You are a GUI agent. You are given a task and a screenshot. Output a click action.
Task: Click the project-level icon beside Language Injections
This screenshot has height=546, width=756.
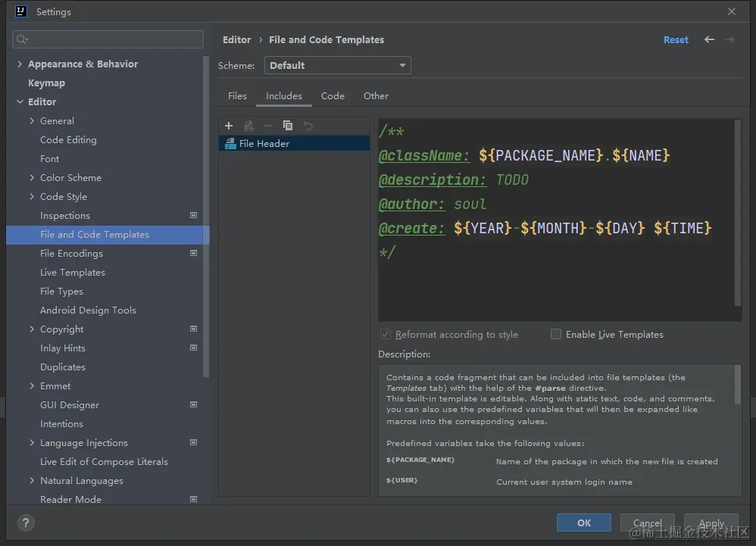[x=193, y=442]
